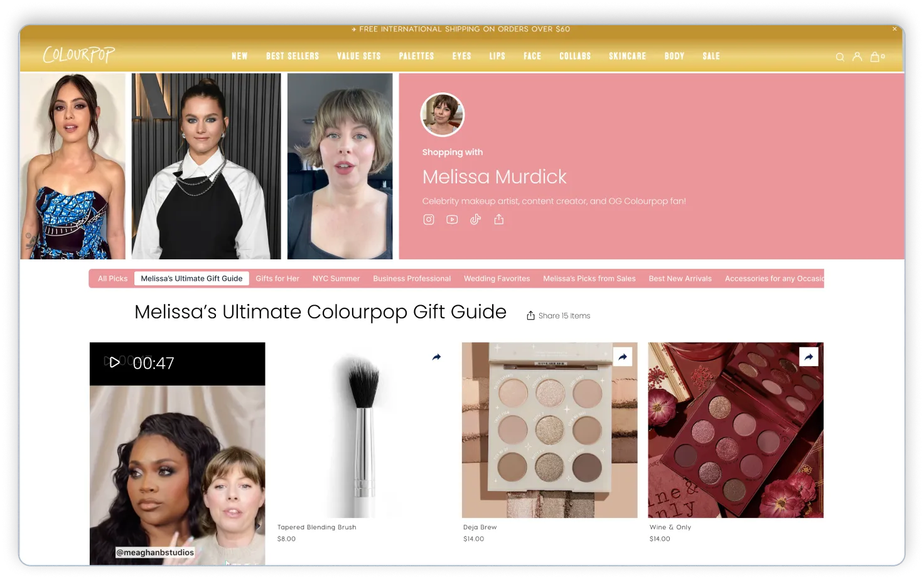Switch to Business Professional tab
This screenshot has height=579, width=924.
[412, 278]
